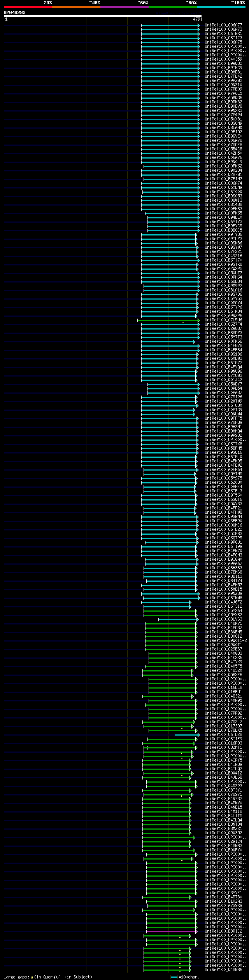Select the UniRef100_Q16EU1 label

click(x=223, y=692)
